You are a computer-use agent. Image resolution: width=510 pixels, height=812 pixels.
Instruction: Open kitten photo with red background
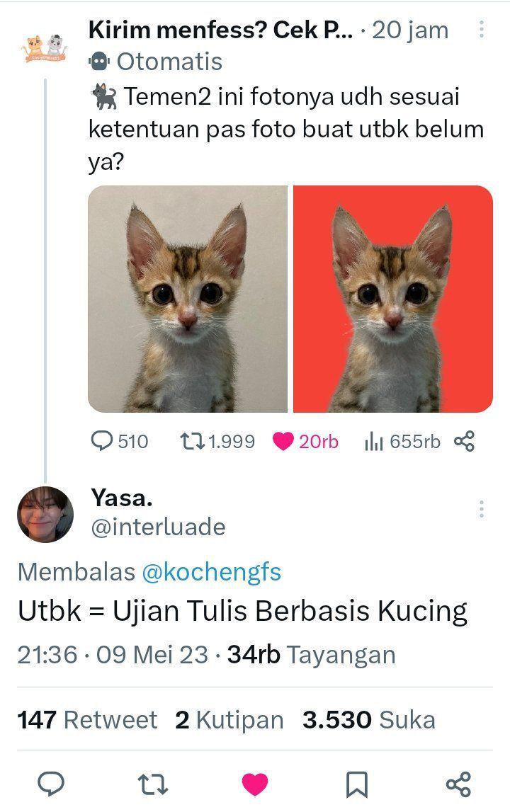[x=393, y=299]
